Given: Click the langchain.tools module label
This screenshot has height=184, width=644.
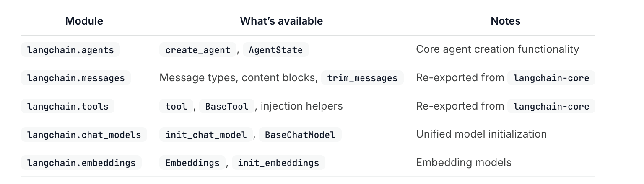Looking at the screenshot, I should click(x=68, y=107).
